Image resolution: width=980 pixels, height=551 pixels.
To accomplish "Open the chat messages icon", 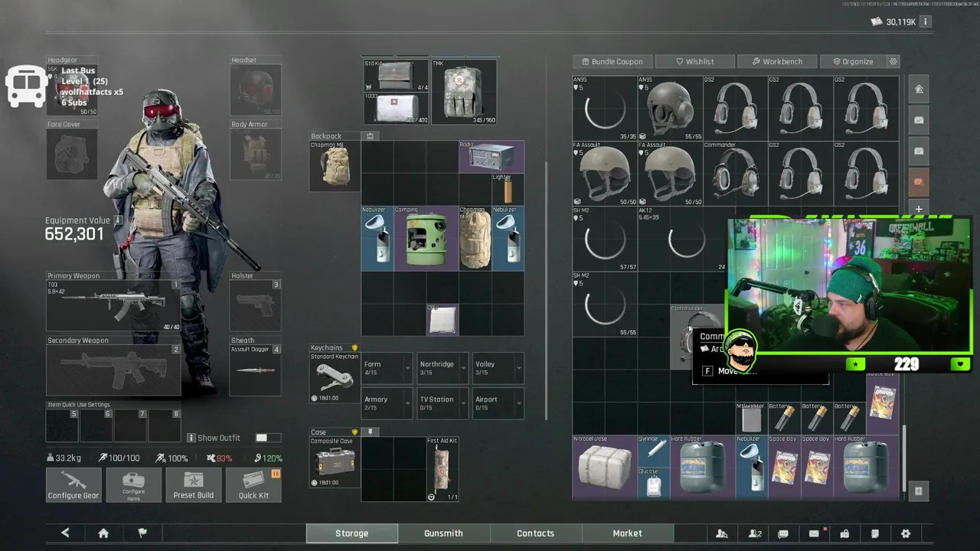I will click(783, 533).
